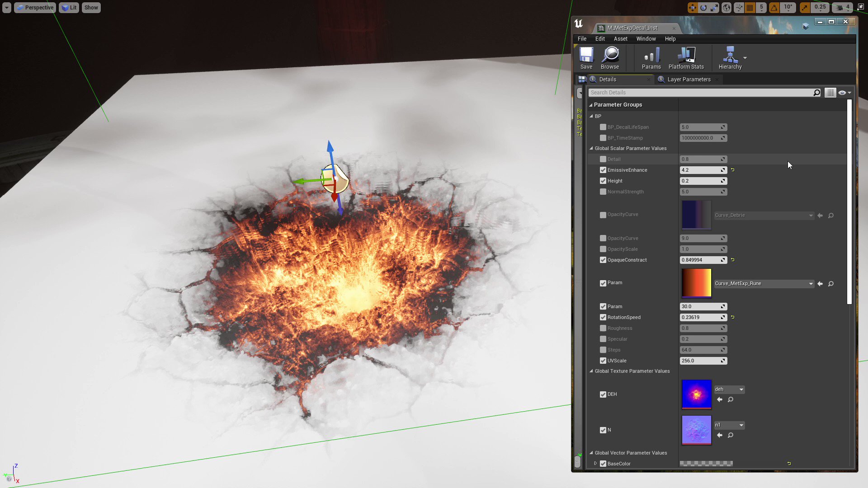Screen dimensions: 868x488
Task: Enable the NormalStrength parameter checkbox
Action: (x=603, y=192)
